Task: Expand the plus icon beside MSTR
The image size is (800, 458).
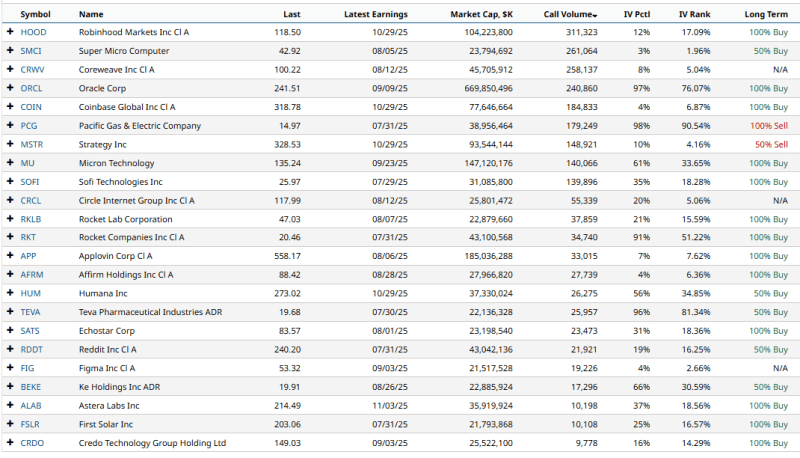Action: coord(9,144)
